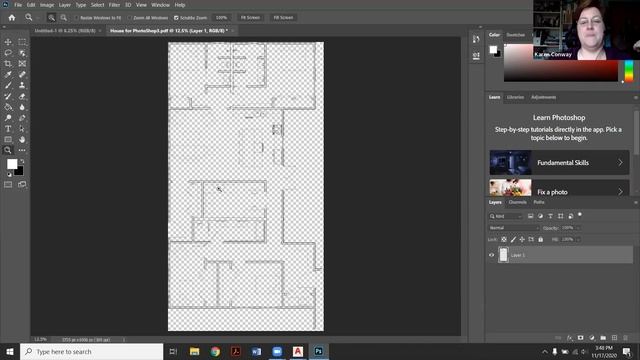Open the Fill value dropdown

tap(578, 240)
